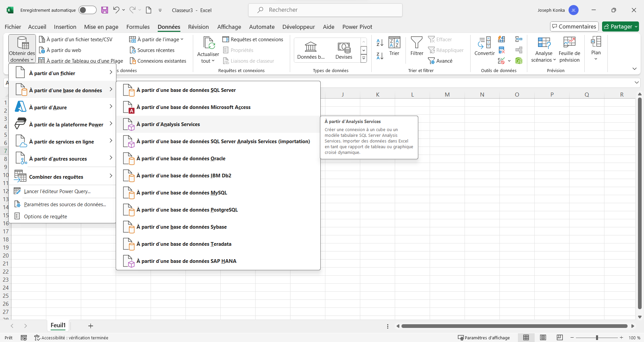Click the zoom slider handle
The width and height of the screenshot is (644, 342).
point(597,338)
